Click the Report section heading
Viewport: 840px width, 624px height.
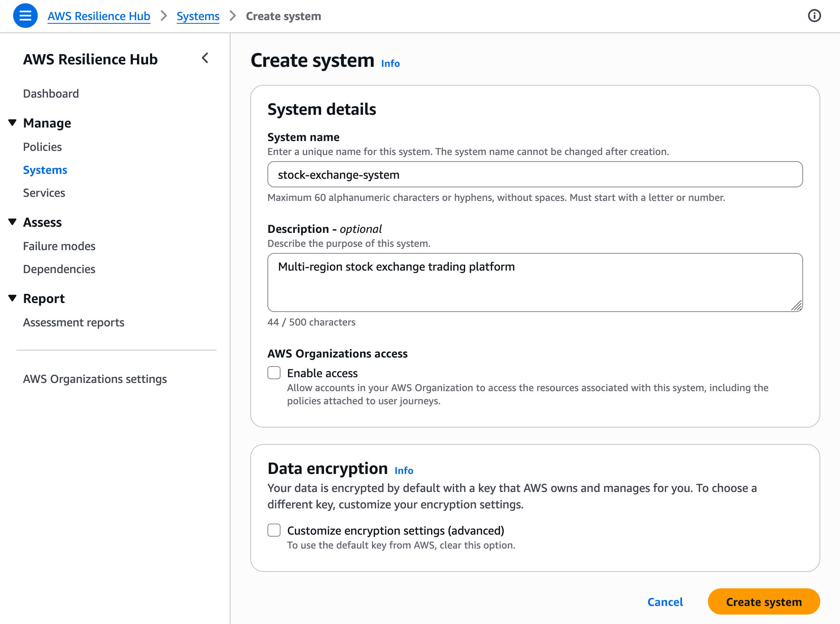point(44,298)
